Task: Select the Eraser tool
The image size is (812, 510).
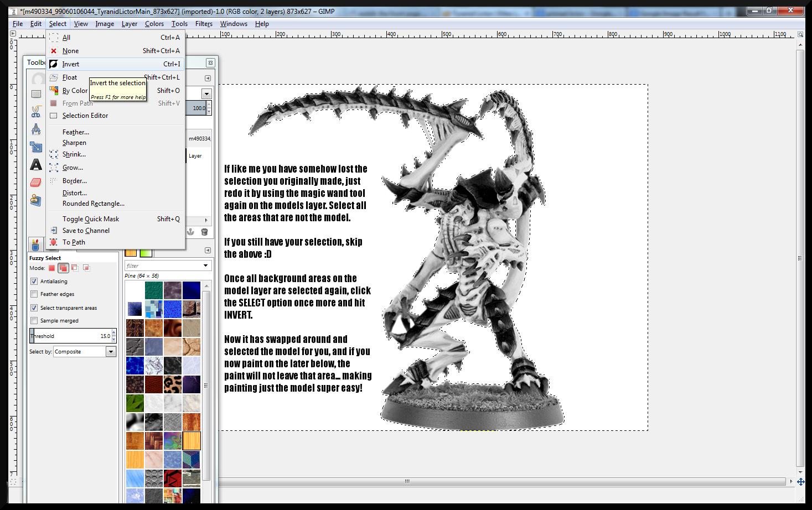Action: point(36,182)
